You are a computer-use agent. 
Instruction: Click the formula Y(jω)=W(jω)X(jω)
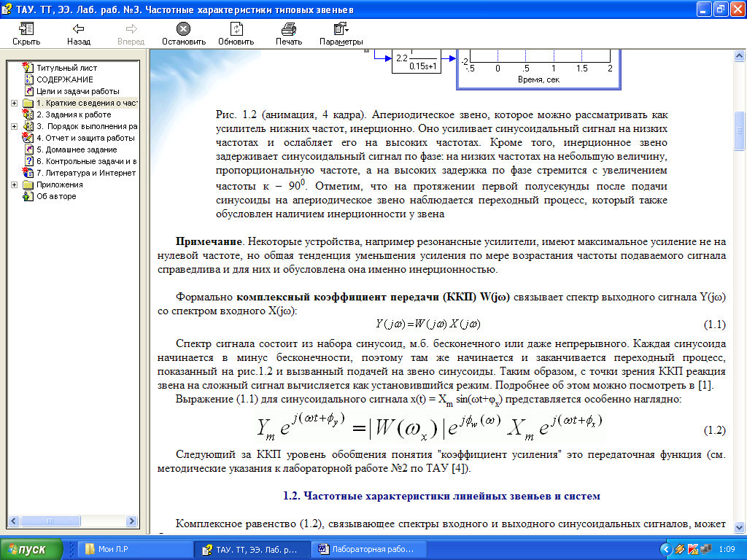pos(427,324)
